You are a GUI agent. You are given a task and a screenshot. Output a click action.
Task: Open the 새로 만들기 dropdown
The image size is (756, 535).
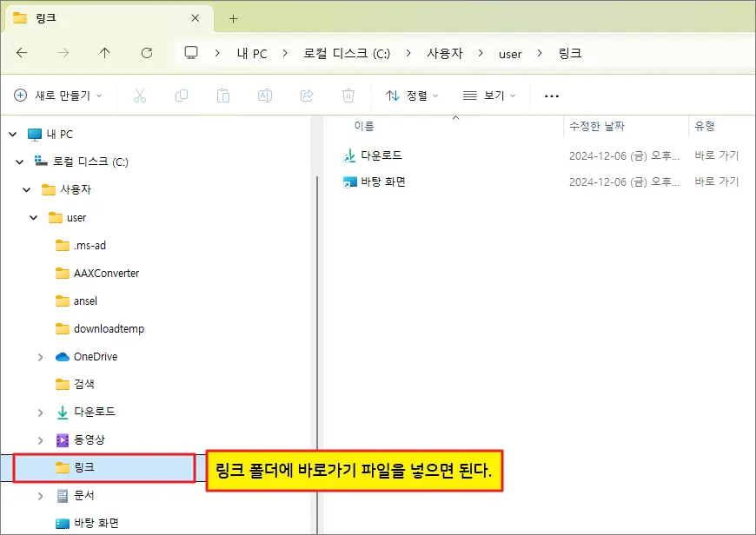[58, 96]
